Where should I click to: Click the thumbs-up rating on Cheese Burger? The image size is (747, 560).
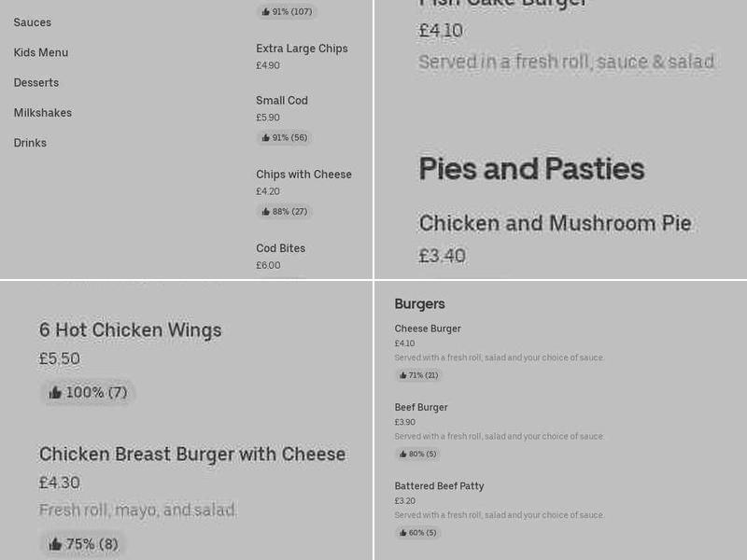point(417,375)
